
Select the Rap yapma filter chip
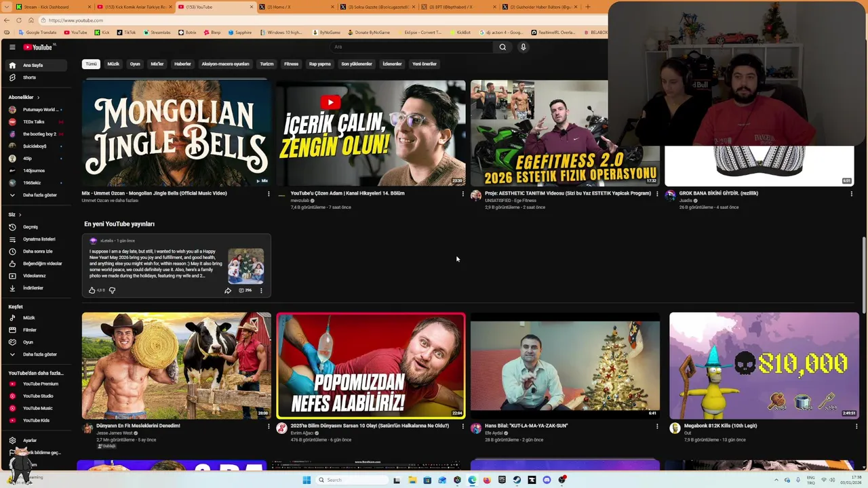[x=320, y=64]
